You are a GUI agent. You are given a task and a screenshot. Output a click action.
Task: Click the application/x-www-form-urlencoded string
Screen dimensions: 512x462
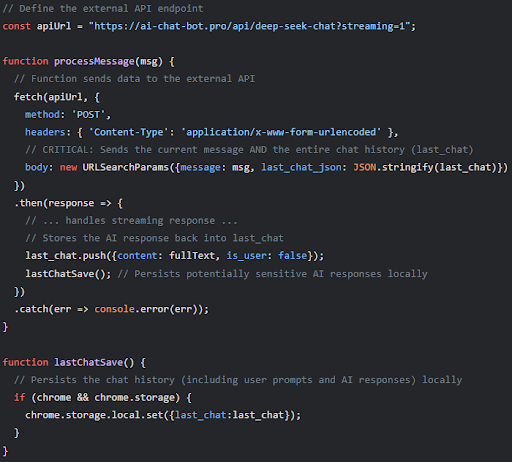click(281, 132)
